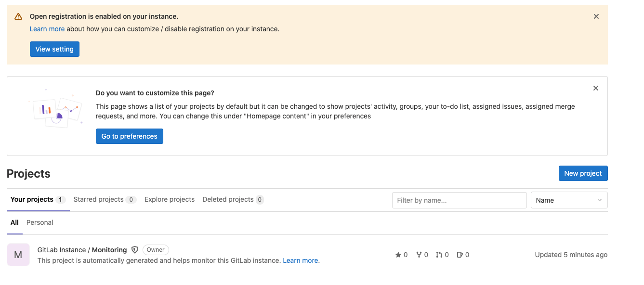Click the forks count icon
Image resolution: width=644 pixels, height=285 pixels.
click(419, 255)
